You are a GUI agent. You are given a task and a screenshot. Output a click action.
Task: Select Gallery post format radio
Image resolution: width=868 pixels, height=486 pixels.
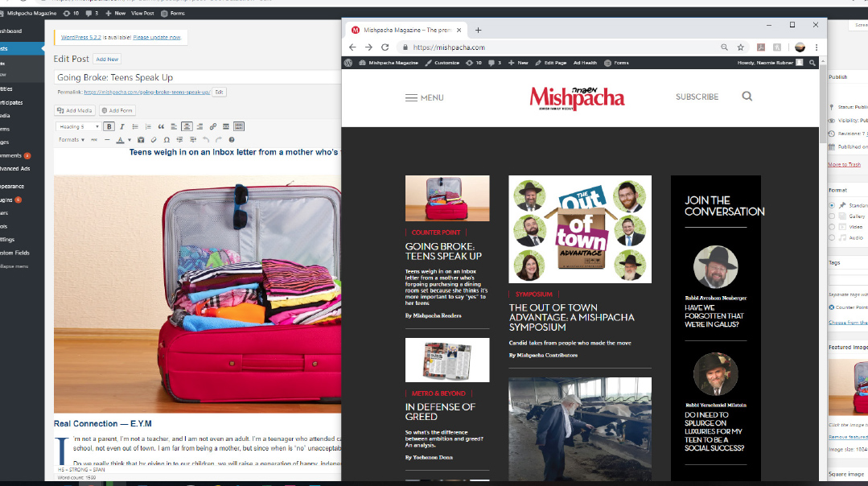(832, 216)
